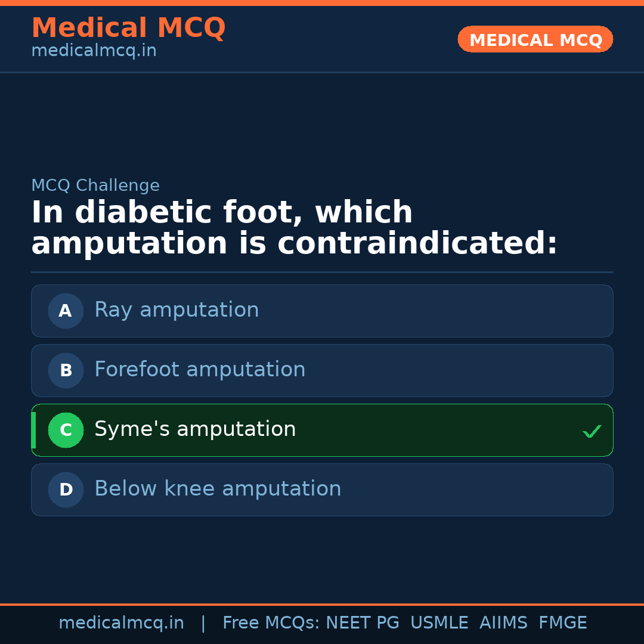The width and height of the screenshot is (644, 644).
Task: Open the medicalmcq.in link in footer
Action: (121, 623)
